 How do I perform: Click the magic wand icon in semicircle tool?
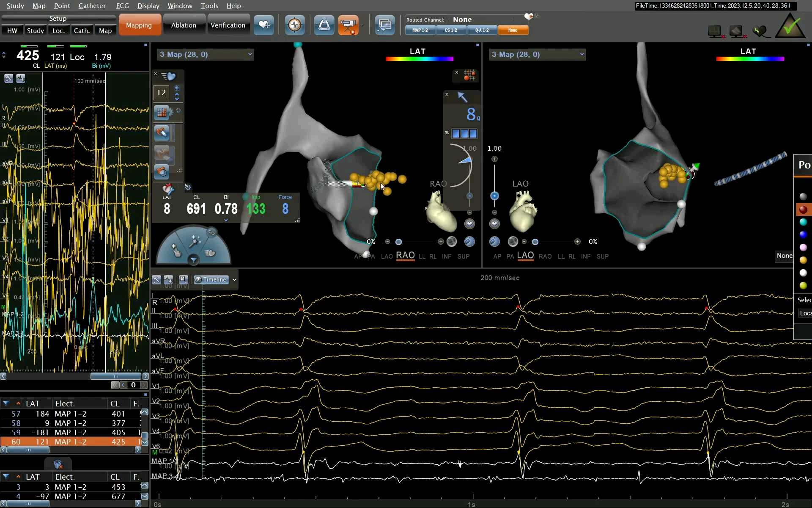195,241
